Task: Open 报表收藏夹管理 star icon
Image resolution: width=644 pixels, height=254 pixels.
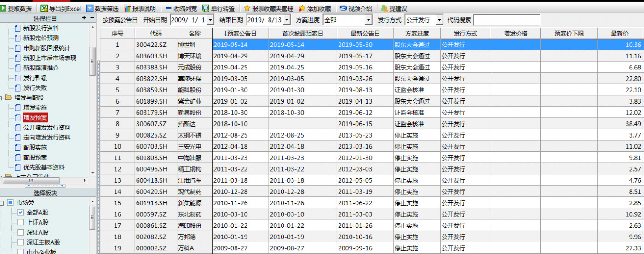Action: [247, 8]
